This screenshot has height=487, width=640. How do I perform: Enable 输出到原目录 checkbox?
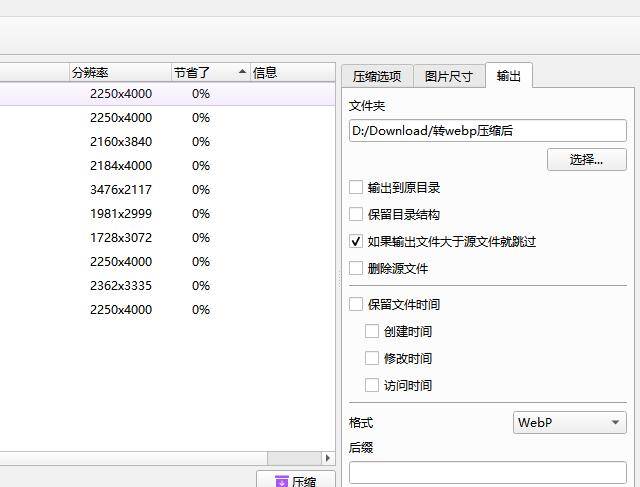click(356, 188)
